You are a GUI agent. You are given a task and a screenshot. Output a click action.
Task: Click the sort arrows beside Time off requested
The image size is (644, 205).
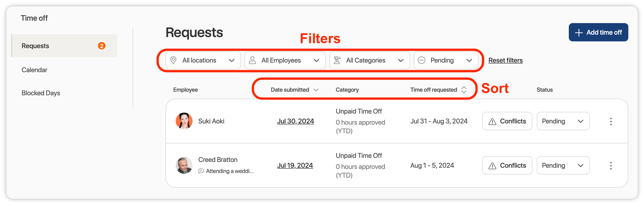tap(464, 90)
